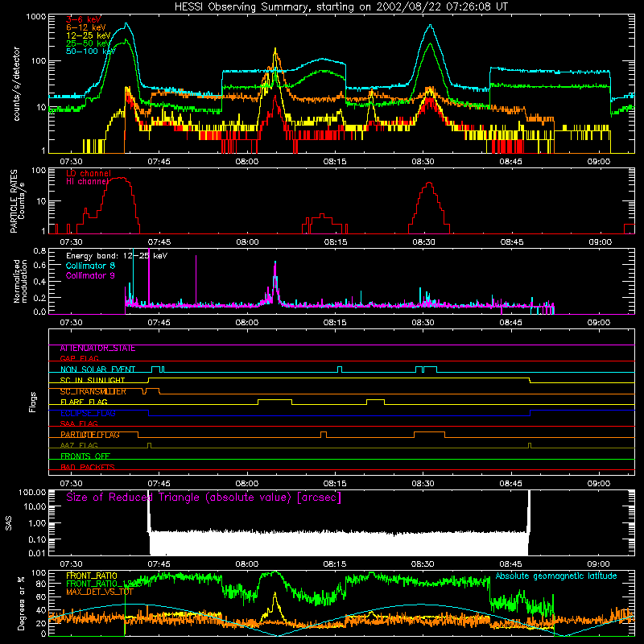Select the Collimator 8 legend entry
This screenshot has height=644, width=644.
[90, 266]
